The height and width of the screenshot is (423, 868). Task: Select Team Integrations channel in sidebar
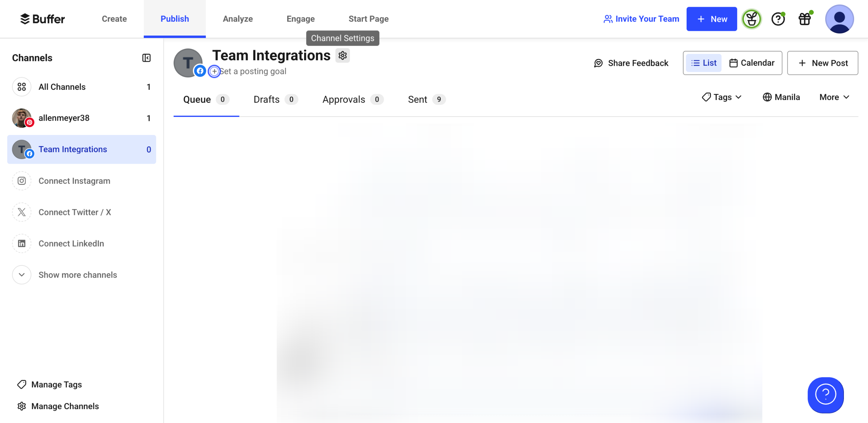(x=82, y=149)
